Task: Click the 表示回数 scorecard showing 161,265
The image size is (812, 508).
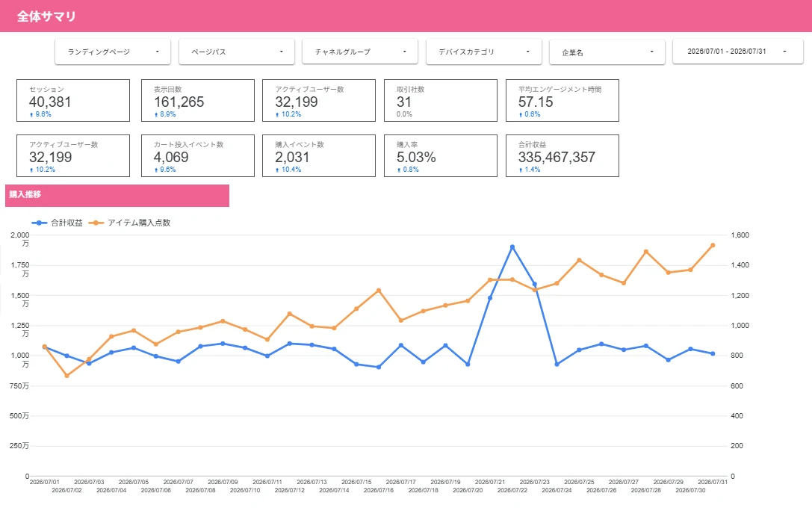Action: pyautogui.click(x=198, y=100)
